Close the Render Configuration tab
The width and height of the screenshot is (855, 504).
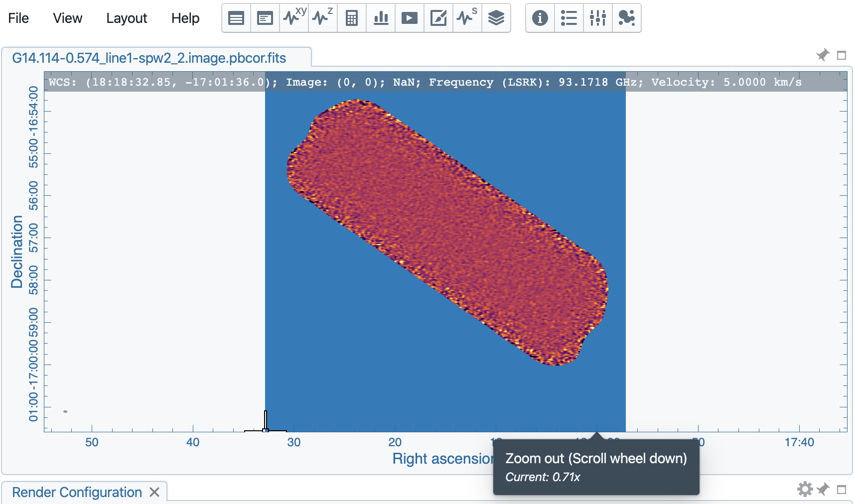click(154, 492)
